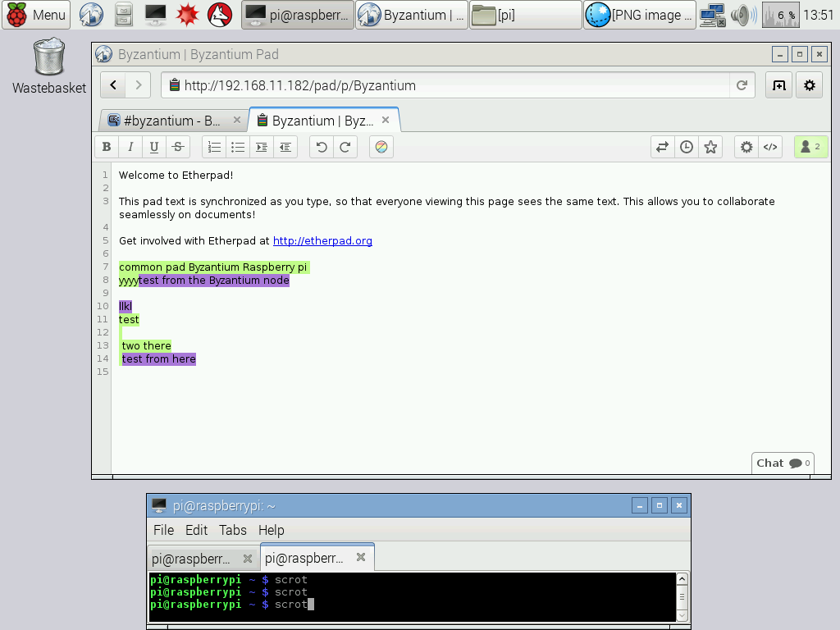Viewport: 840px width, 630px height.
Task: Click the text 'test from the Byzantium node'
Action: pos(214,281)
